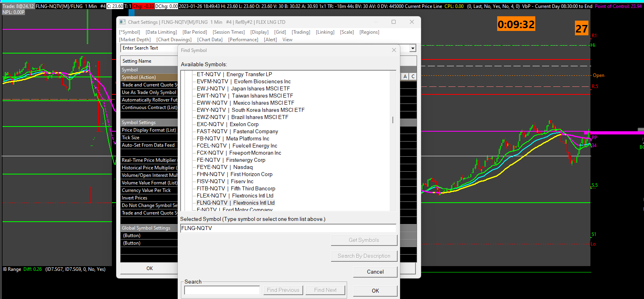Select EWJ-NQTV Japan Ishares MSCI ETF
The width and height of the screenshot is (644, 299).
pyautogui.click(x=243, y=88)
